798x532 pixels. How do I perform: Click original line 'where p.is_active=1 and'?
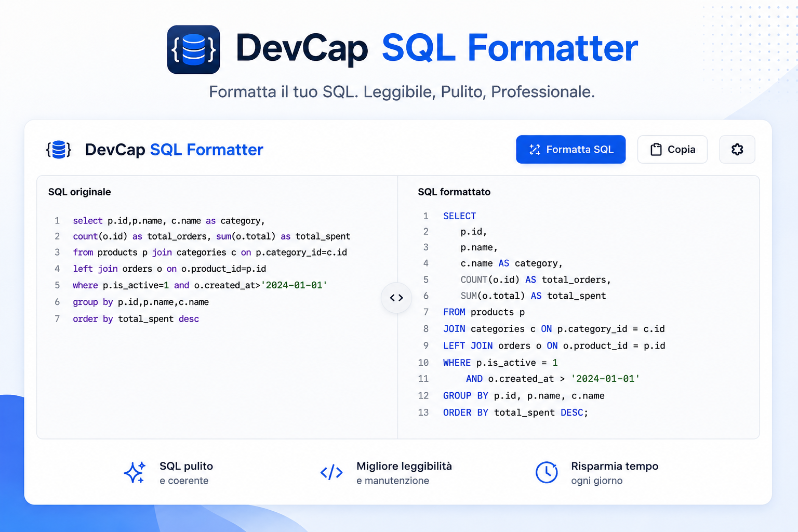200,285
